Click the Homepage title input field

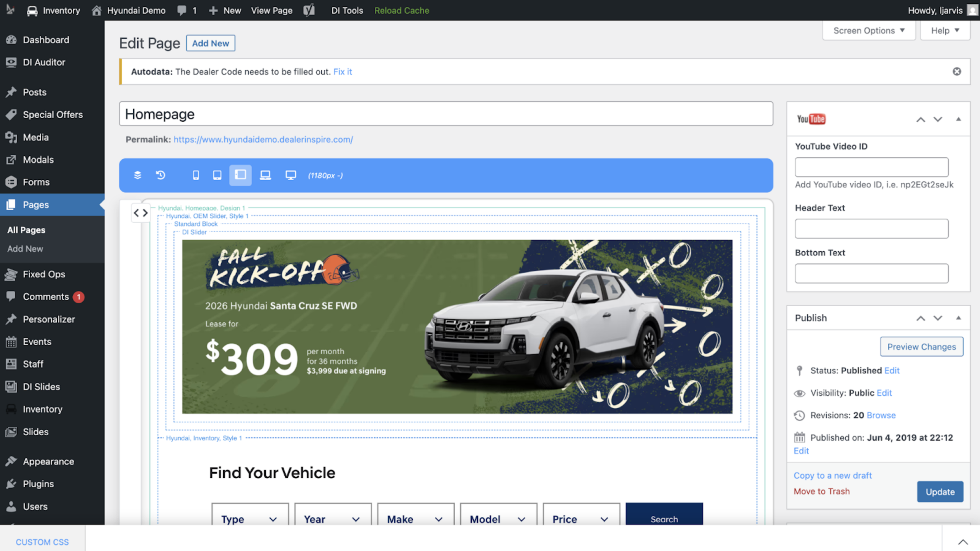point(446,114)
